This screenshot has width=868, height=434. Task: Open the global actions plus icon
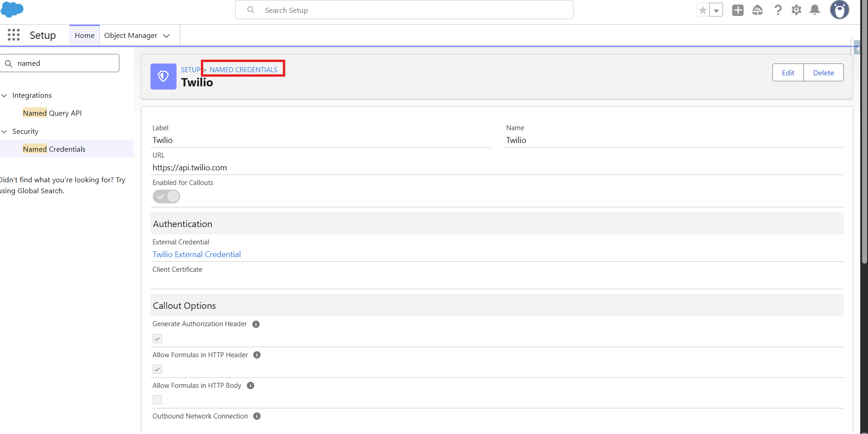click(x=738, y=10)
